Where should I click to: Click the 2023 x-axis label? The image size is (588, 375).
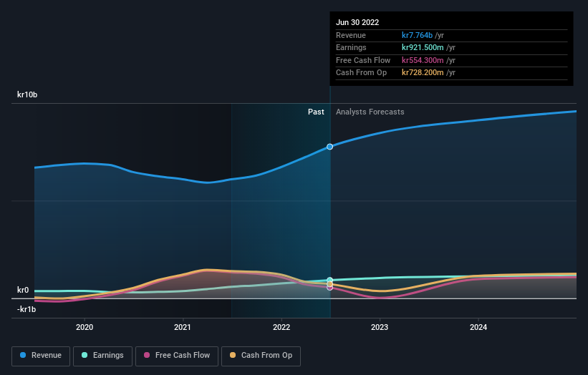(380, 327)
